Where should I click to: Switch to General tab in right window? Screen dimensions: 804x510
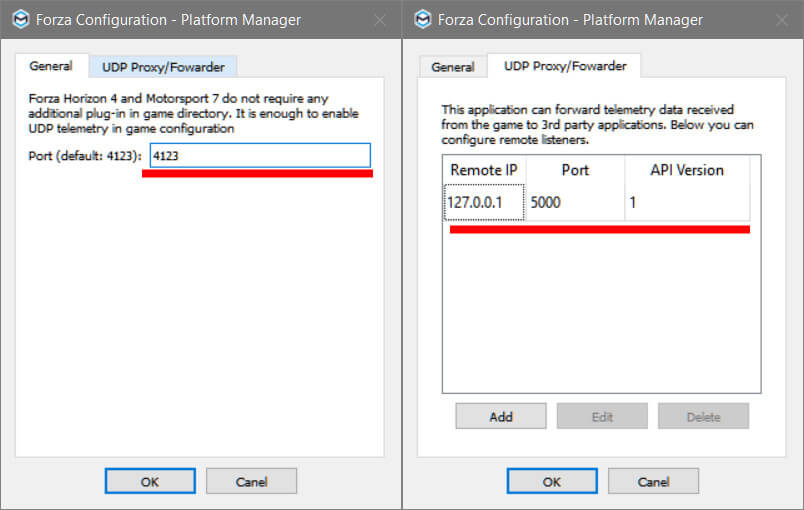[x=453, y=67]
